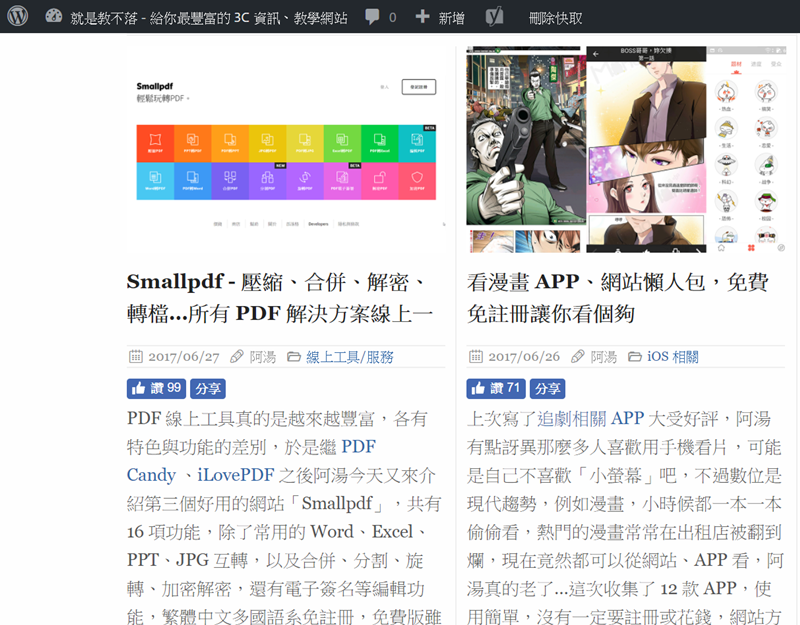The height and width of the screenshot is (625, 800).
Task: Click the WordPress logo in admin bar
Action: pyautogui.click(x=17, y=17)
